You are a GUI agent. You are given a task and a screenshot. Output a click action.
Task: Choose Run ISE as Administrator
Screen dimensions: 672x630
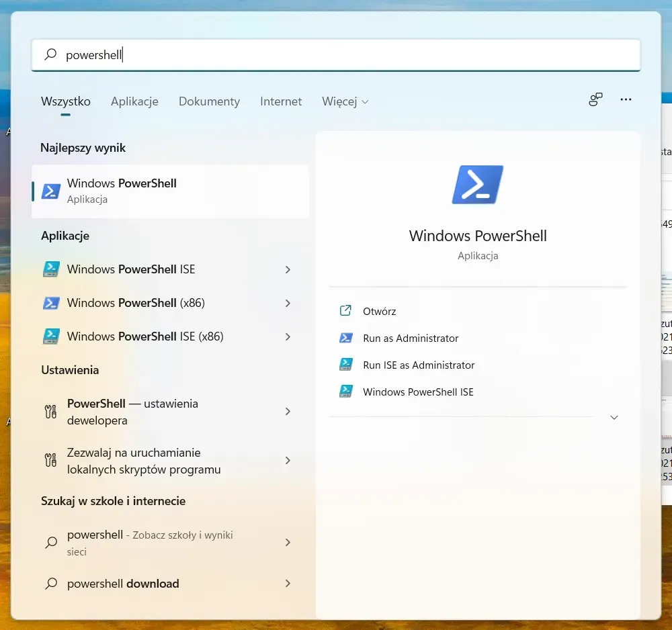click(x=419, y=365)
